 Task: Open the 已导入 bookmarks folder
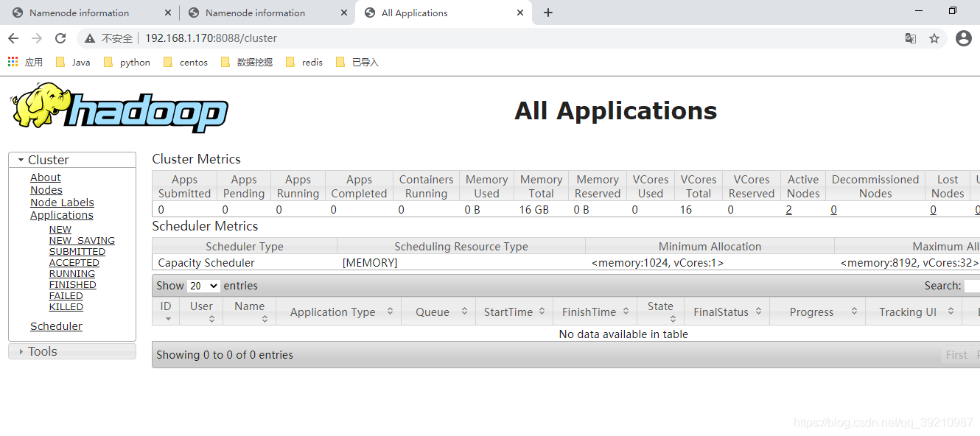(357, 62)
